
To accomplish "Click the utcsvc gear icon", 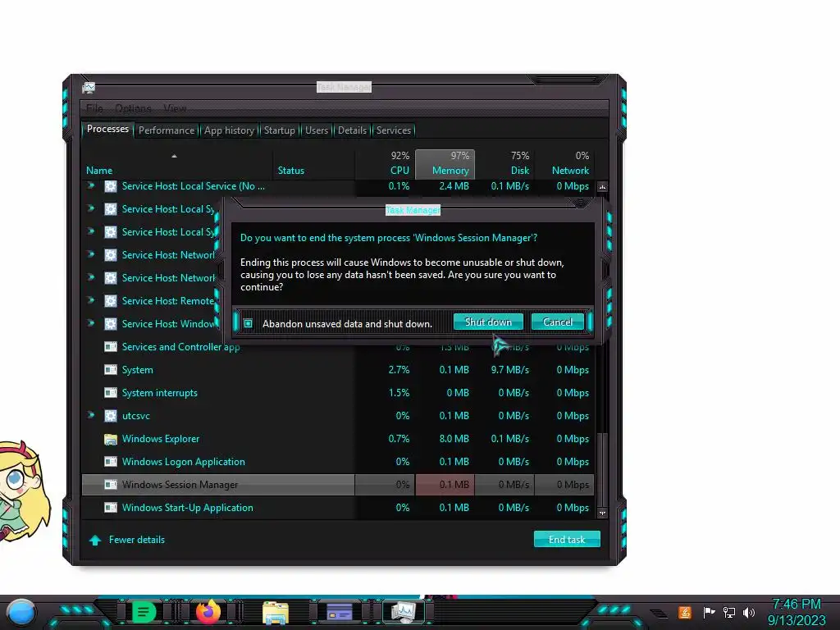I will [111, 416].
